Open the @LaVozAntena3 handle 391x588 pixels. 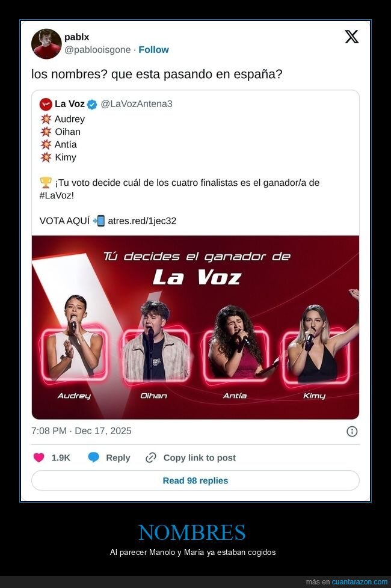137,104
